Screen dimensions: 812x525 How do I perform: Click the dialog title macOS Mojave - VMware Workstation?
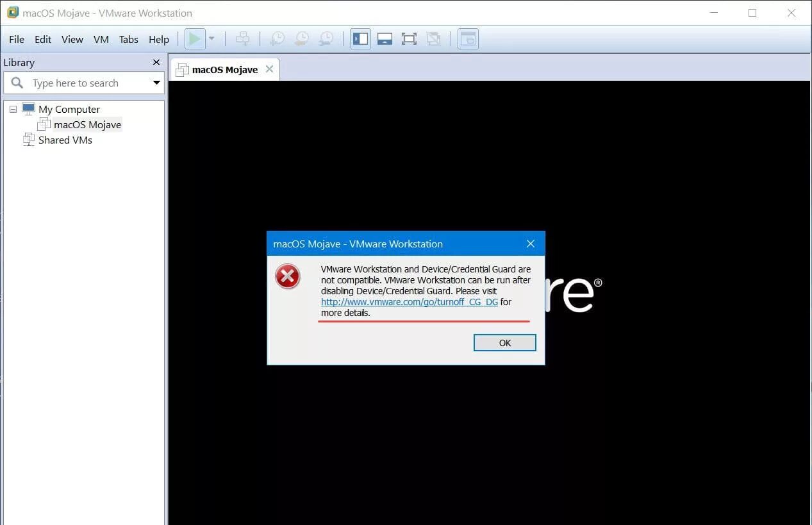point(358,244)
